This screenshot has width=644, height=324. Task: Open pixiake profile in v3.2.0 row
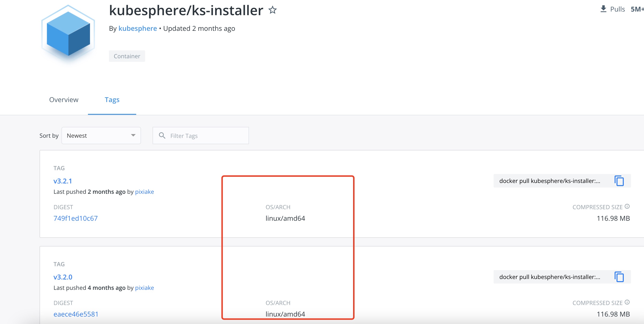pos(145,288)
